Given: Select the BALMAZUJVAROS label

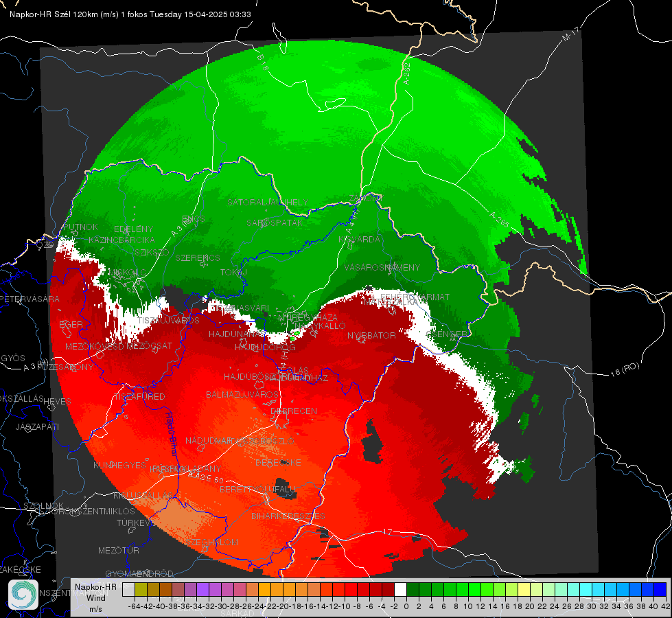Looking at the screenshot, I should [x=242, y=394].
